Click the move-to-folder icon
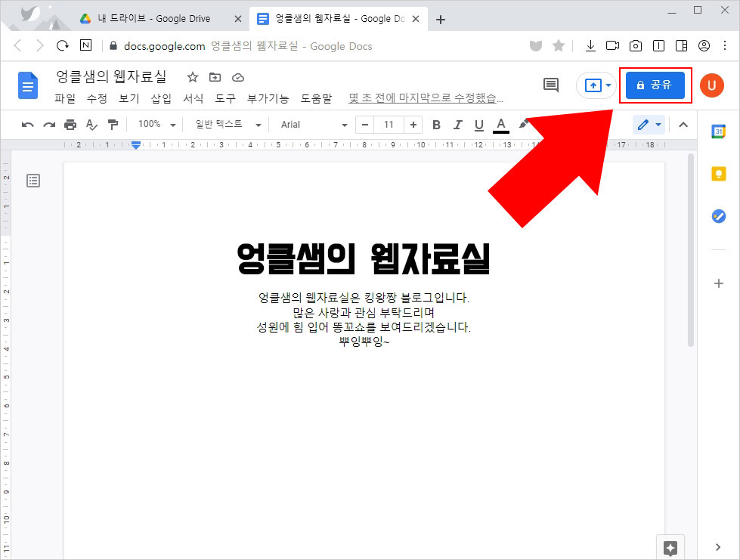The width and height of the screenshot is (740, 560). pyautogui.click(x=215, y=77)
